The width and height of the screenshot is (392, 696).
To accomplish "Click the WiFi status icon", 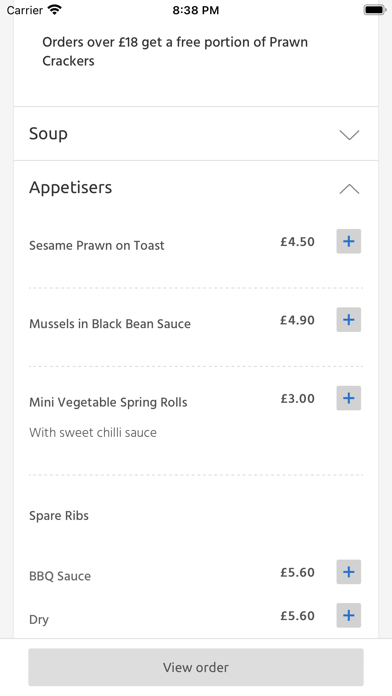I will [x=55, y=10].
